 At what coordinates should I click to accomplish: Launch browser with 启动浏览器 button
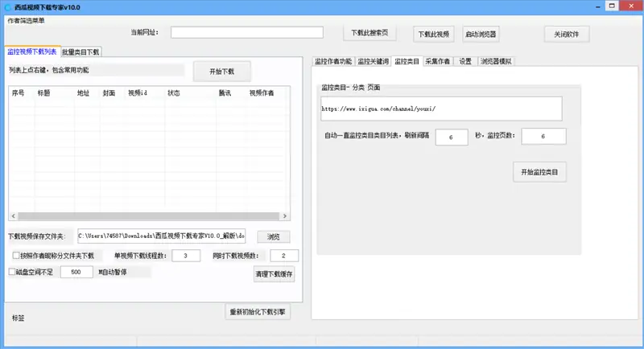pos(481,34)
